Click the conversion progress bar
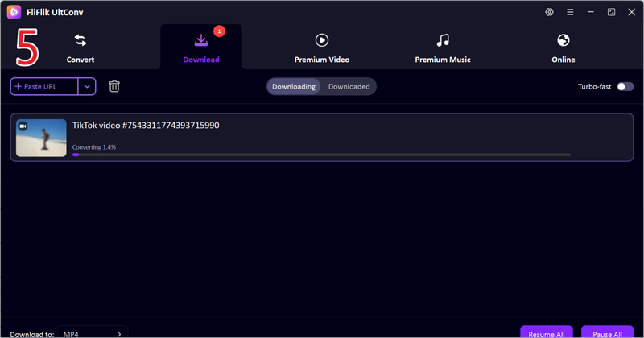 coord(321,155)
